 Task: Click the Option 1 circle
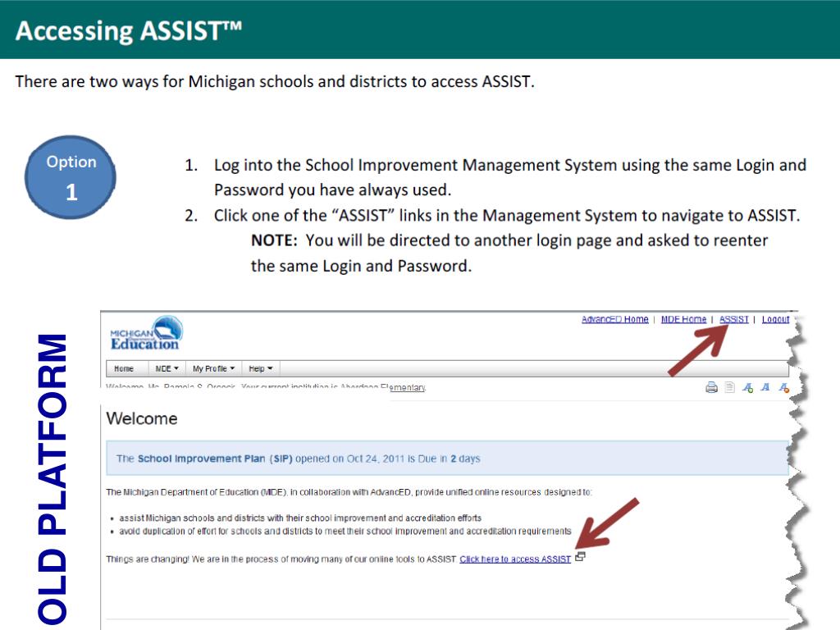pos(71,177)
